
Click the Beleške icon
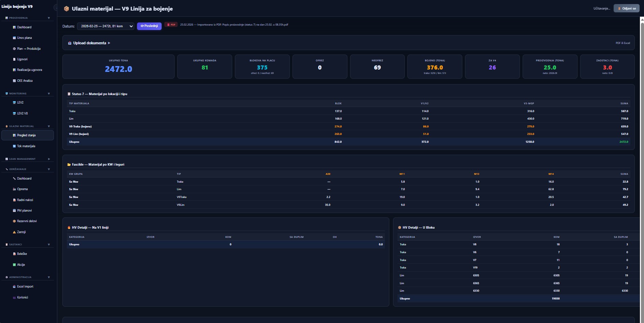pos(14,254)
